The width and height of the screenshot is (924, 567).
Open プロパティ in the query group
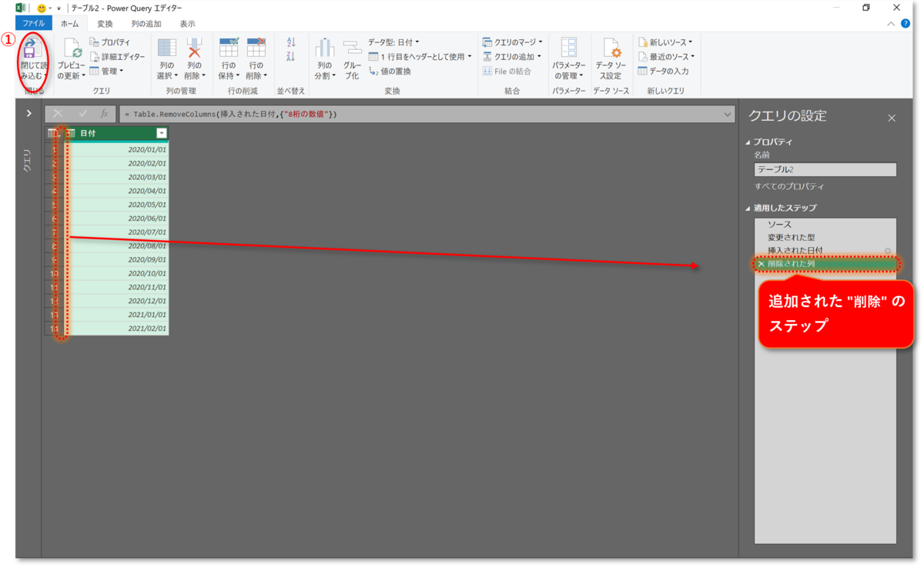pos(109,42)
